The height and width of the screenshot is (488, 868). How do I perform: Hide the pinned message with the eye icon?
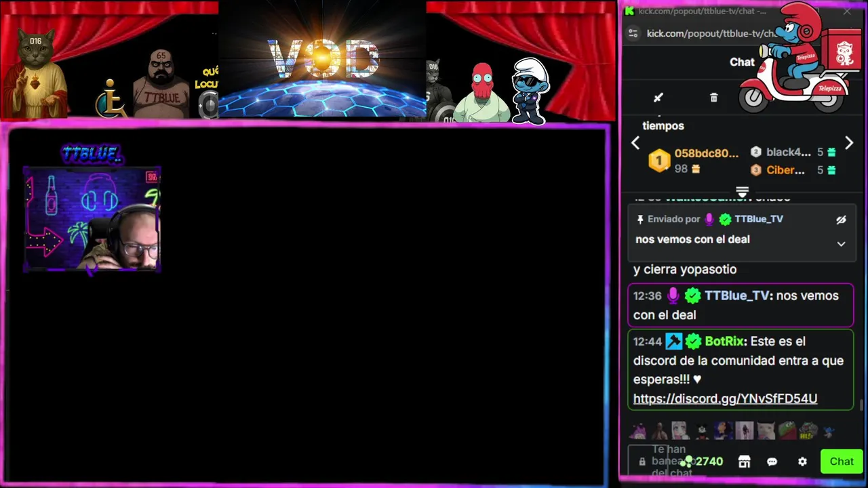(841, 220)
